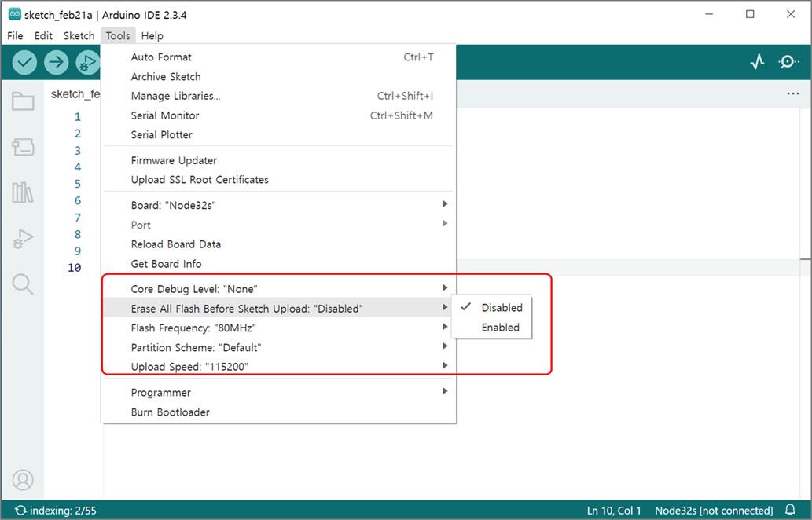This screenshot has width=812, height=520.
Task: Click Reload Board Data
Action: coord(280,244)
